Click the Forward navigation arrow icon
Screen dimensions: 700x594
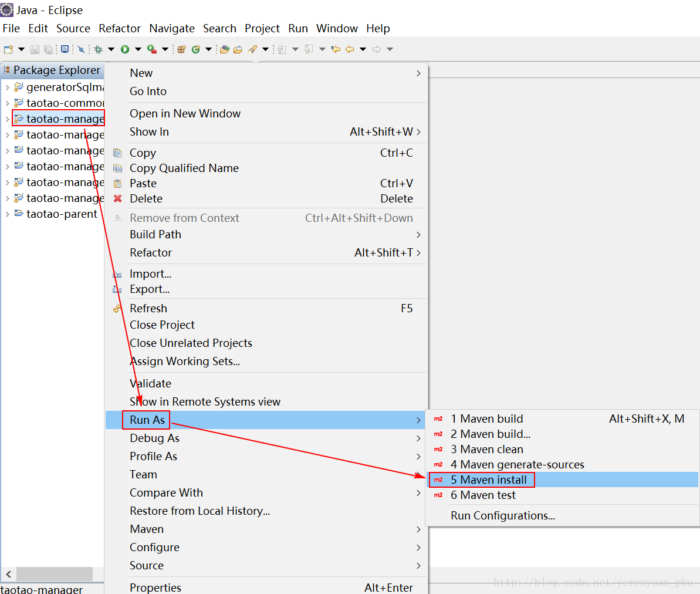tap(377, 49)
